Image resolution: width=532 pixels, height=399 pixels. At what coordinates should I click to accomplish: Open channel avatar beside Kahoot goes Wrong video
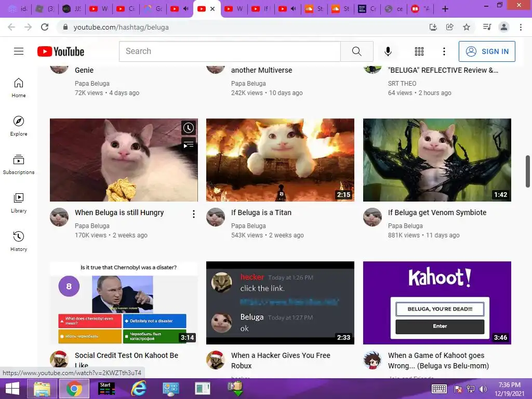pyautogui.click(x=373, y=360)
